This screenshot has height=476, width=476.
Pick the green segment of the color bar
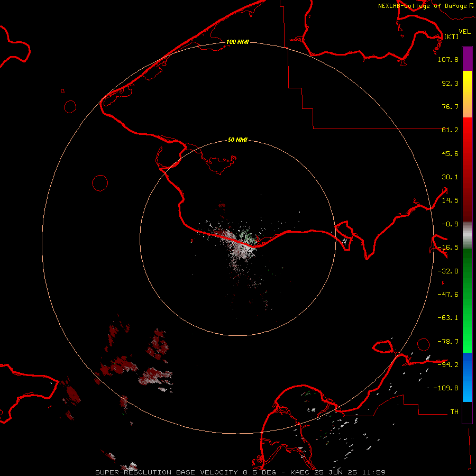pos(467,300)
